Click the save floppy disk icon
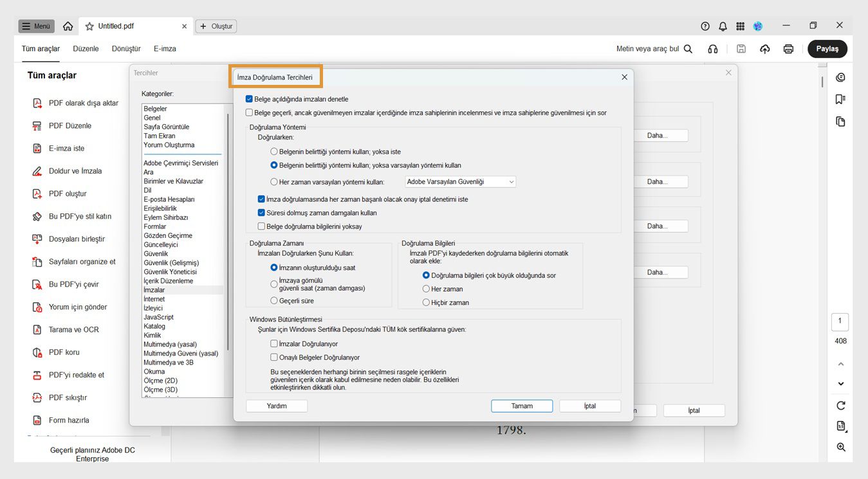The image size is (868, 479). point(741,49)
